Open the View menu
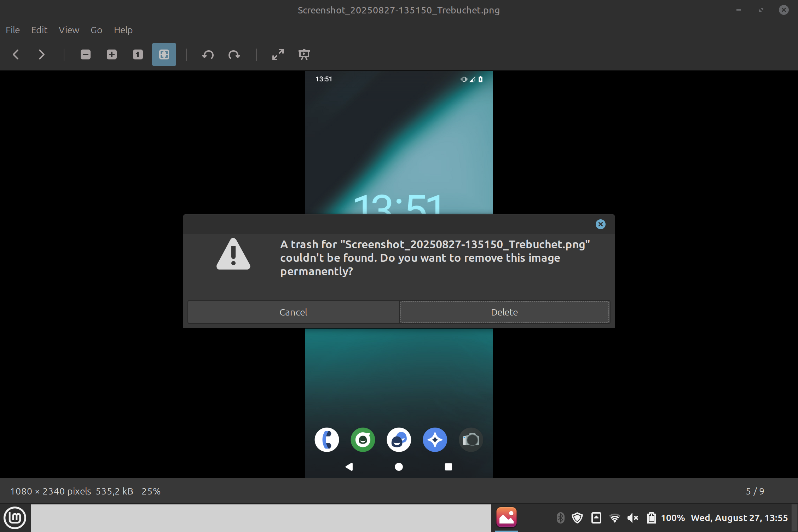Viewport: 798px width, 532px height. point(69,30)
